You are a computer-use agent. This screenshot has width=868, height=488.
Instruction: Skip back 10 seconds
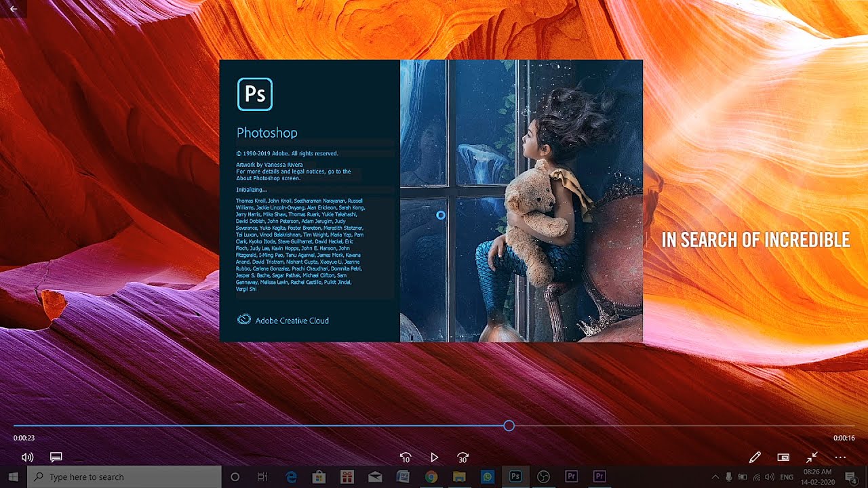coord(405,458)
